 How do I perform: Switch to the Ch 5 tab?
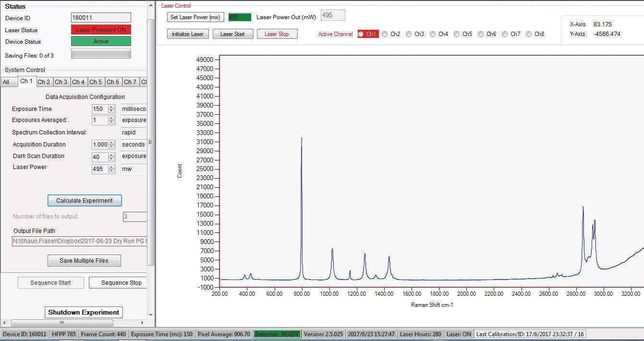pyautogui.click(x=96, y=82)
